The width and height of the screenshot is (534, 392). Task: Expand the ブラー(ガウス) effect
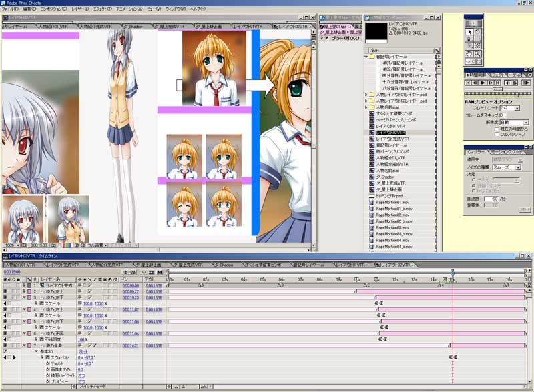click(322, 38)
